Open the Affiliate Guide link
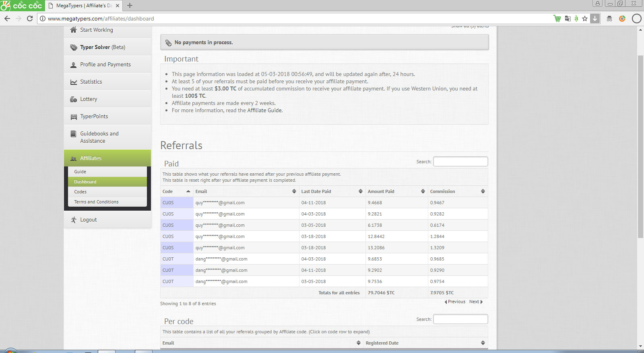This screenshot has height=353, width=644. pos(264,110)
